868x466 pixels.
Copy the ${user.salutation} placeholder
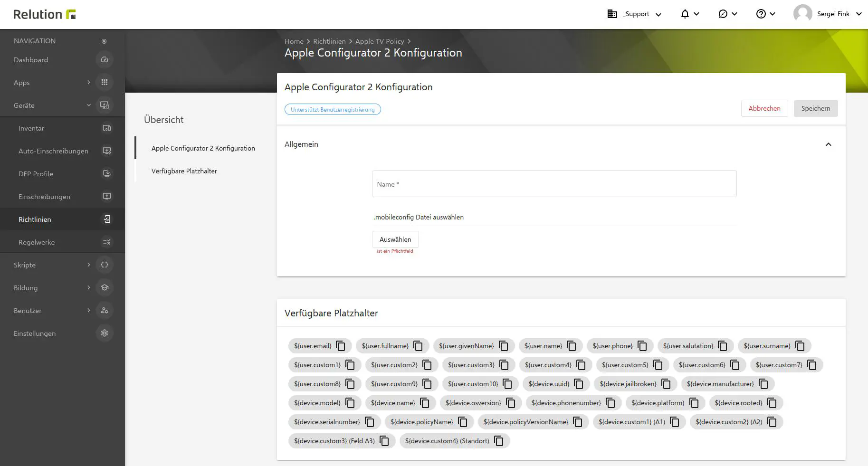723,346
